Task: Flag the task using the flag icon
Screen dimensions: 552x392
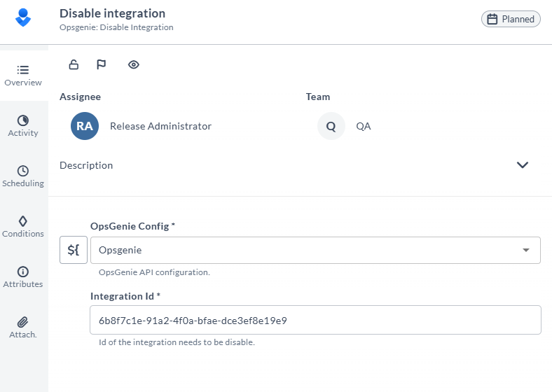Action: tap(101, 64)
